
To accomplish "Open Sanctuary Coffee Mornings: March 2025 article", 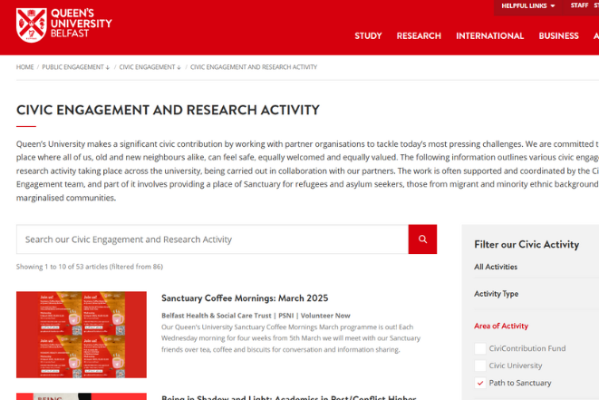I will pyautogui.click(x=244, y=298).
